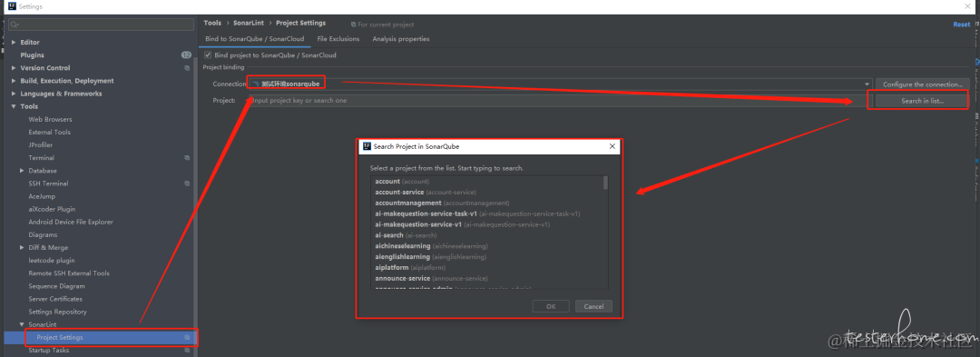Screen dimensions: 980x357
Task: Click OK in Search Project dialog
Action: pos(551,306)
